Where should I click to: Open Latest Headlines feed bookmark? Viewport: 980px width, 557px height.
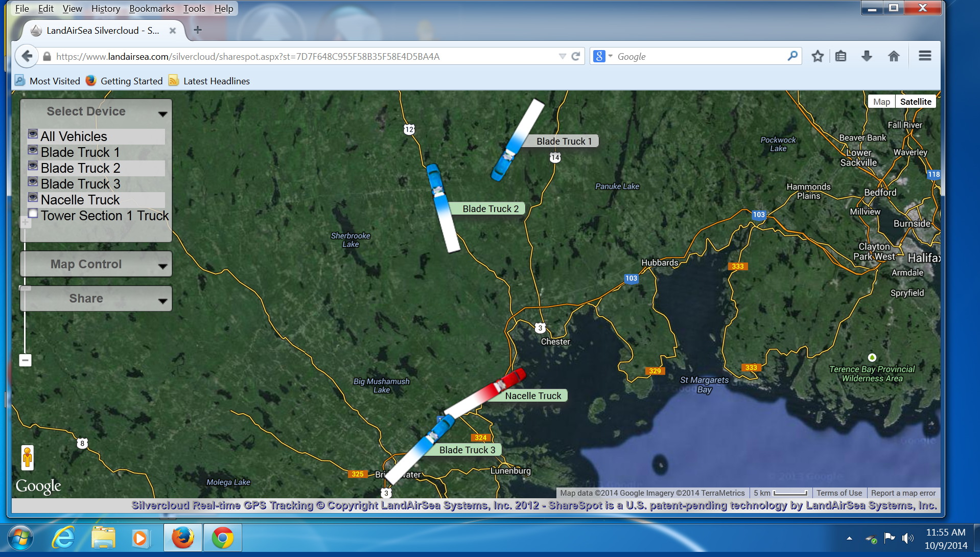[209, 81]
